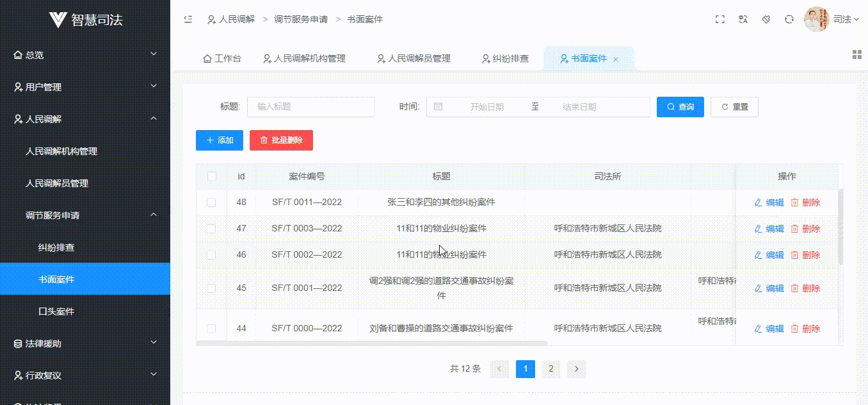Close the 书面案件 tab
This screenshot has width=868, height=405.
coord(616,59)
